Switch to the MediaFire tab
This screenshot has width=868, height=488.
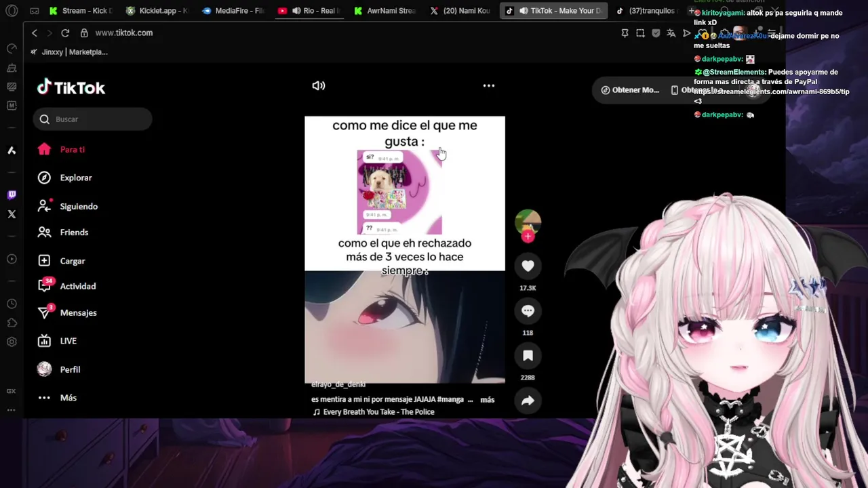coord(233,11)
